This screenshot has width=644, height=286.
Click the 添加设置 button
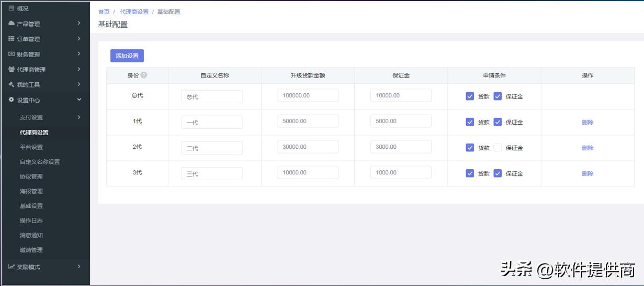click(x=127, y=56)
